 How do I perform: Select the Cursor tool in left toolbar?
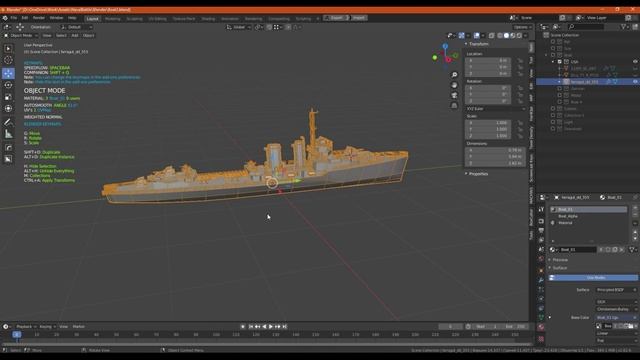8,60
